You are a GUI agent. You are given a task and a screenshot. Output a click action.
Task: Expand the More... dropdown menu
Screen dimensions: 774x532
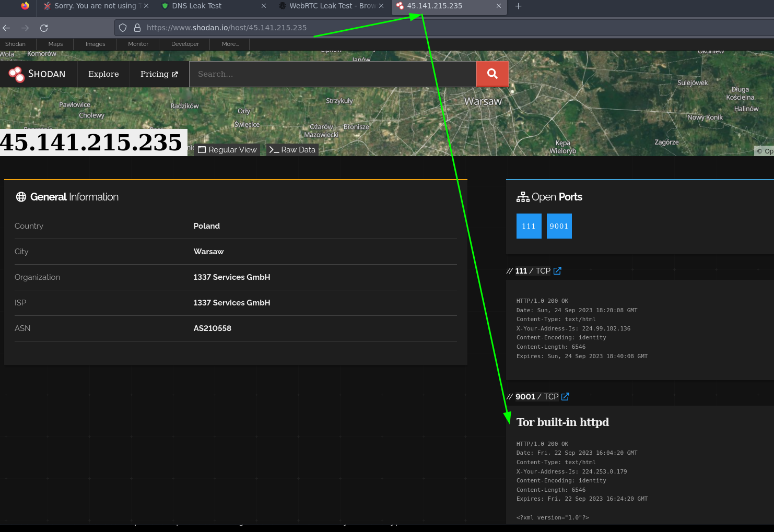click(230, 44)
